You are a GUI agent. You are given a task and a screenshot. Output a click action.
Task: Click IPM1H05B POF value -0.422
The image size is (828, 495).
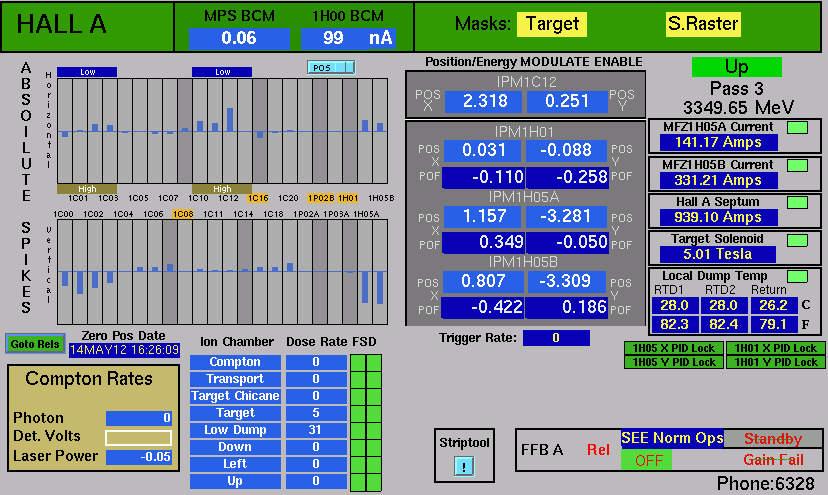(x=483, y=308)
